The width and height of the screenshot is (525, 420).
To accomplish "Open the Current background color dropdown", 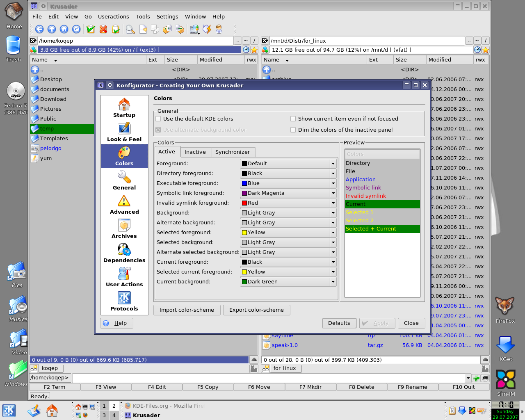I will click(288, 282).
